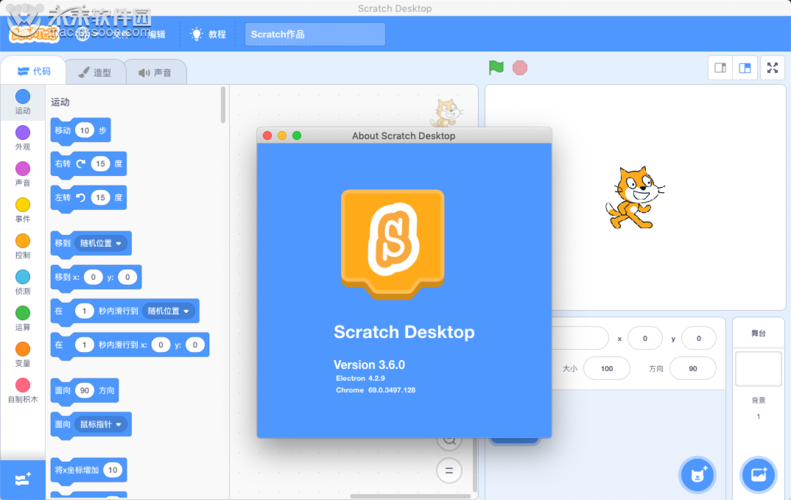This screenshot has height=500, width=791.
Task: Switch to the 声音 sounds tab
Action: [155, 73]
